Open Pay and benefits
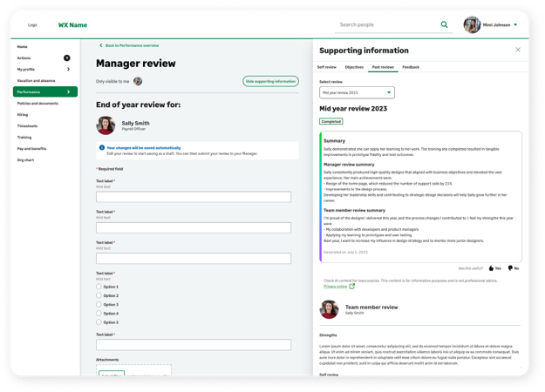 tap(31, 149)
